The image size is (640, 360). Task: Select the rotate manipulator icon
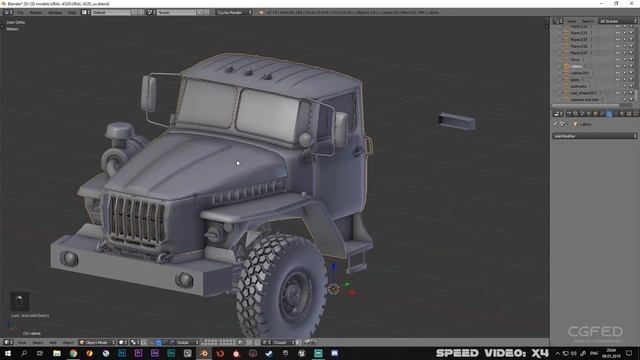click(165, 342)
